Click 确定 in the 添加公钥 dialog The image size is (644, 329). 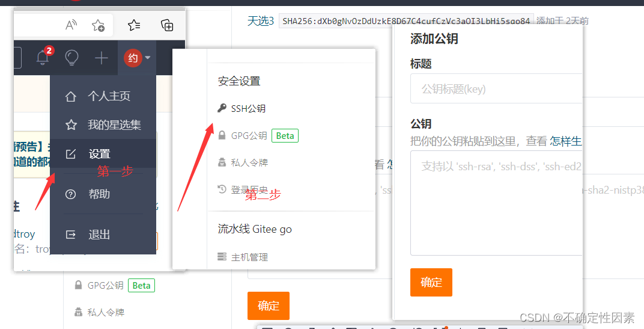click(x=431, y=283)
